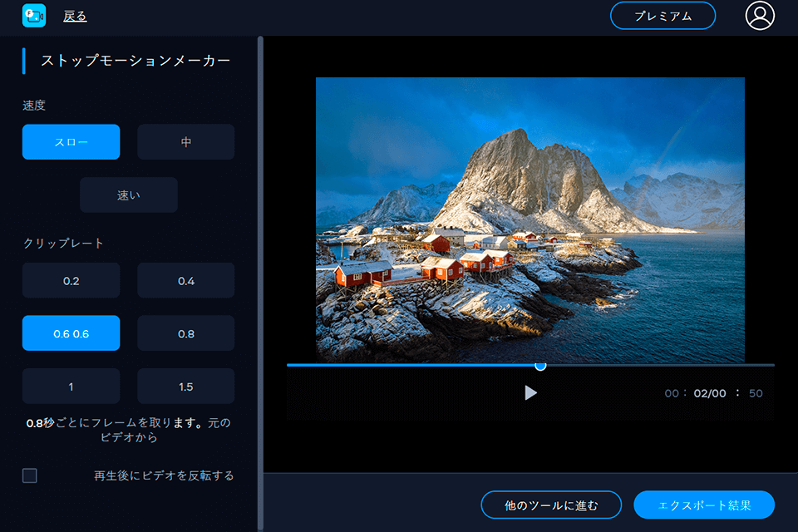Open the user account profile icon
Viewport: 798px width, 532px height.
pos(759,16)
